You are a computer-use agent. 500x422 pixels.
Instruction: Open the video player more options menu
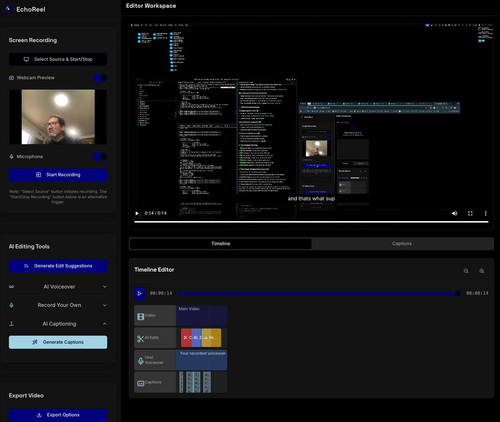pyautogui.click(x=485, y=213)
